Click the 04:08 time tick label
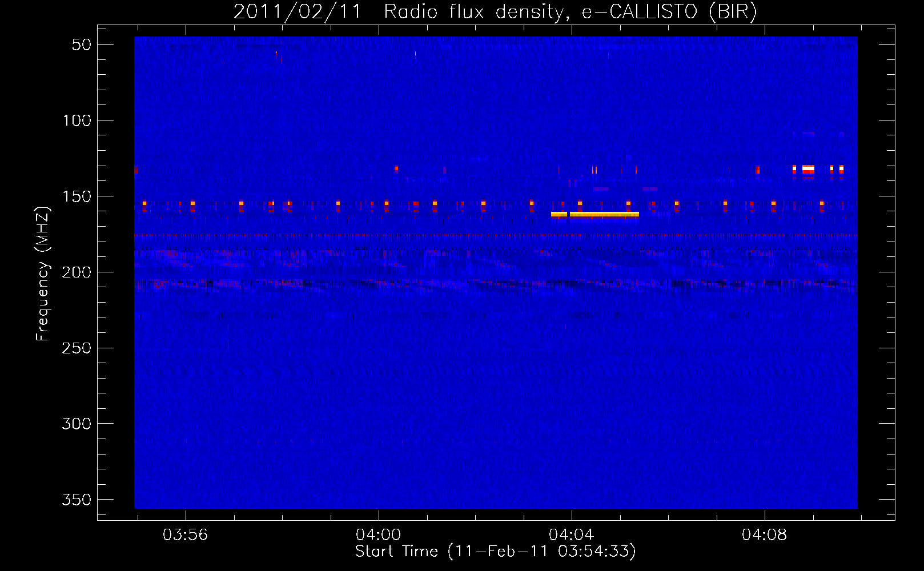 pos(764,535)
